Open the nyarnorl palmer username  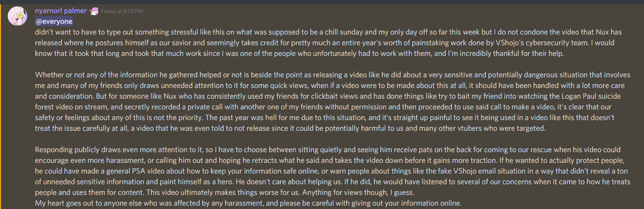61,11
